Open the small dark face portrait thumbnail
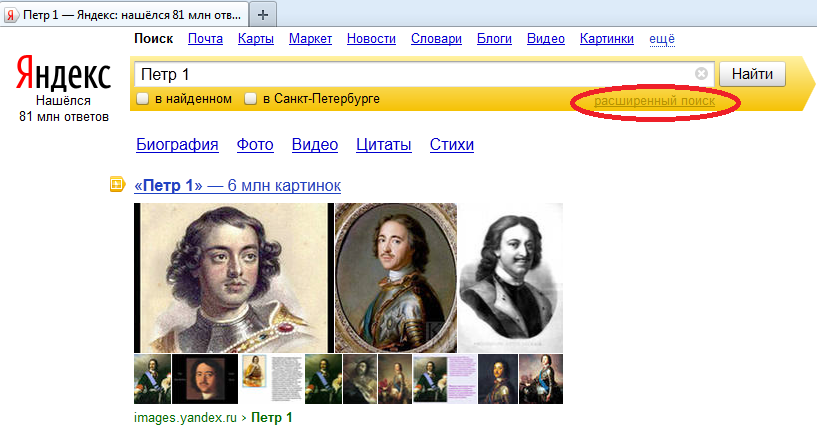The height and width of the screenshot is (427, 817). (x=205, y=379)
